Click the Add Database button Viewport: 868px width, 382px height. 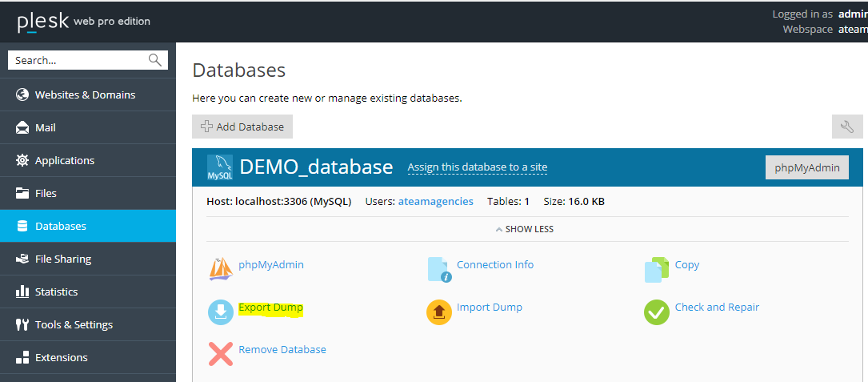tap(242, 127)
